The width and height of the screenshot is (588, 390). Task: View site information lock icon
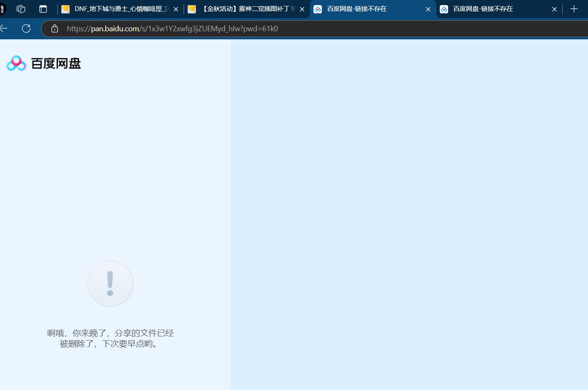54,28
